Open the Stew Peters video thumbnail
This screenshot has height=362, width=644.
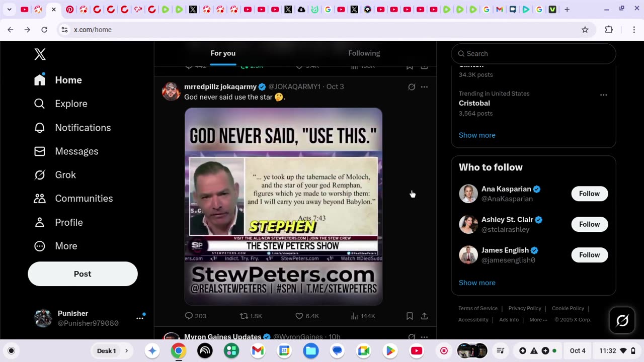[283, 206]
